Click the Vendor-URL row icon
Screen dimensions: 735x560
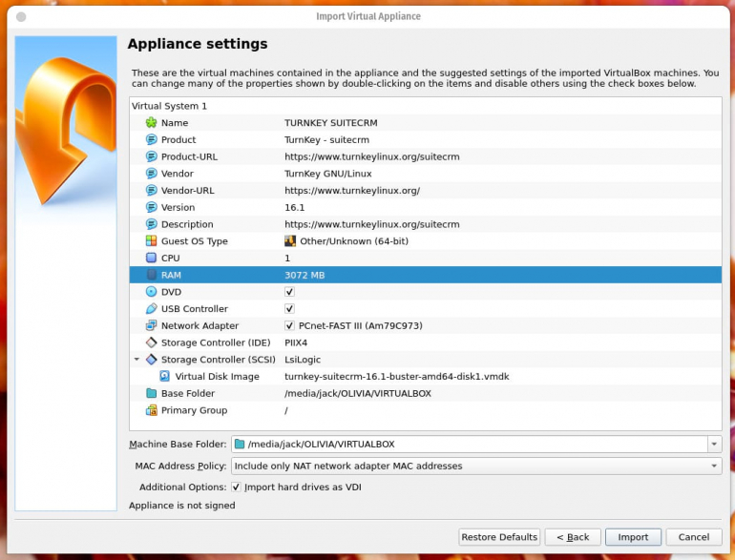151,190
